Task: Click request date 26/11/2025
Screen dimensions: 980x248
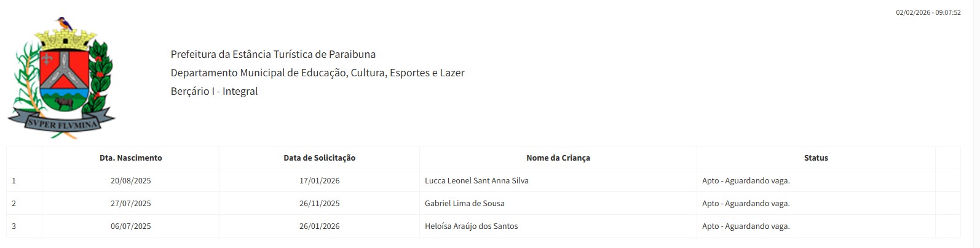Action: [320, 204]
